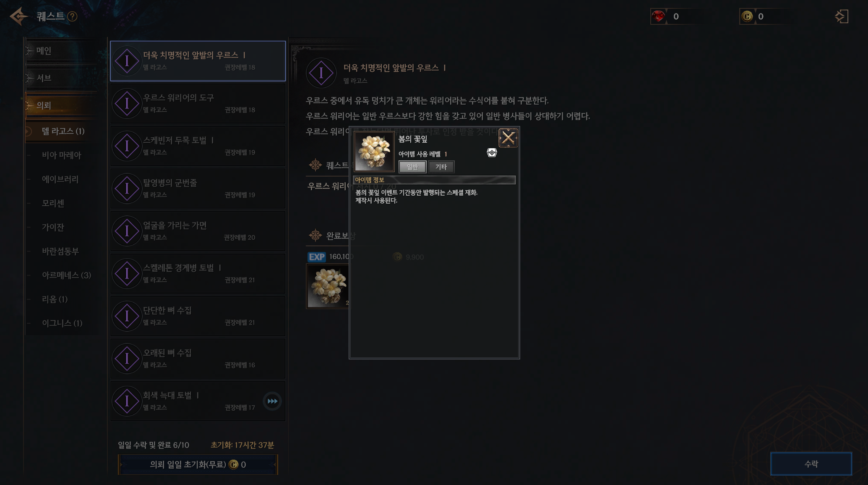Click the red gem currency icon

(658, 16)
